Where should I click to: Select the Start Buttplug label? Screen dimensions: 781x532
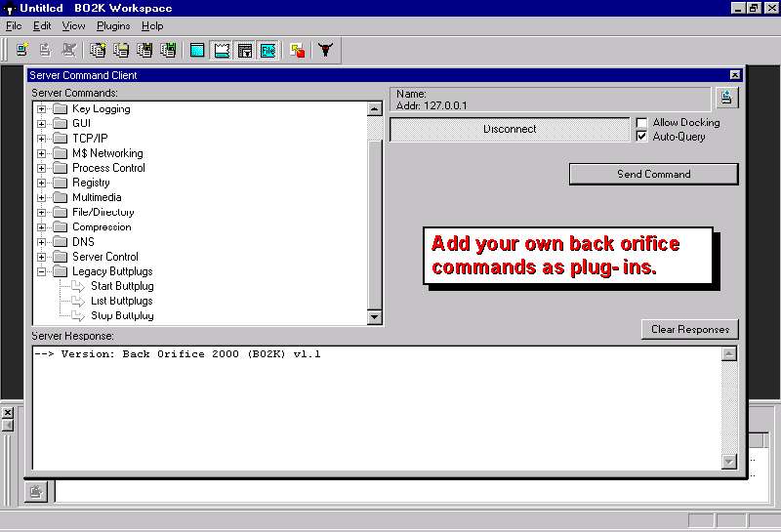(122, 286)
